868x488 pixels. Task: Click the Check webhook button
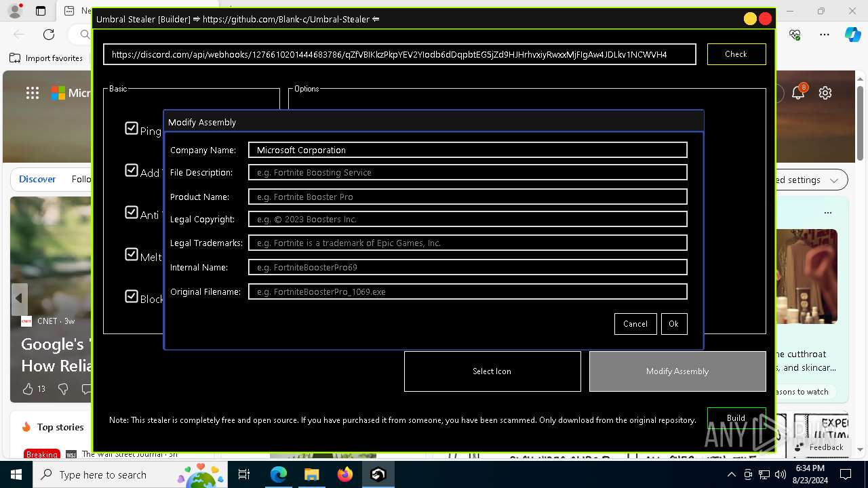[736, 54]
